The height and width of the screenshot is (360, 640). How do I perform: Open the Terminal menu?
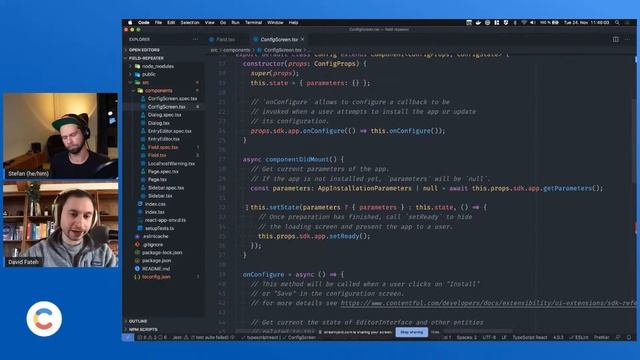253,23
